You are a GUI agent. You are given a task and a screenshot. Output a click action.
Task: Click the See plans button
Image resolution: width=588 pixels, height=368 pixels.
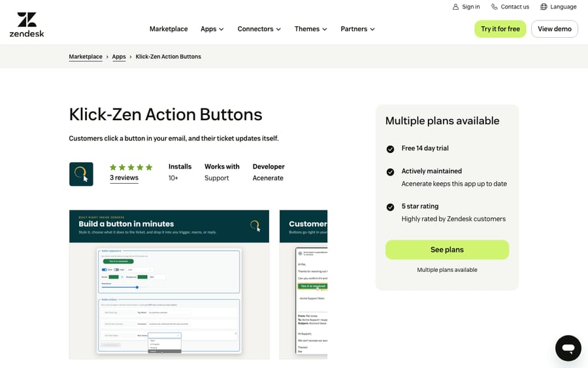tap(447, 250)
